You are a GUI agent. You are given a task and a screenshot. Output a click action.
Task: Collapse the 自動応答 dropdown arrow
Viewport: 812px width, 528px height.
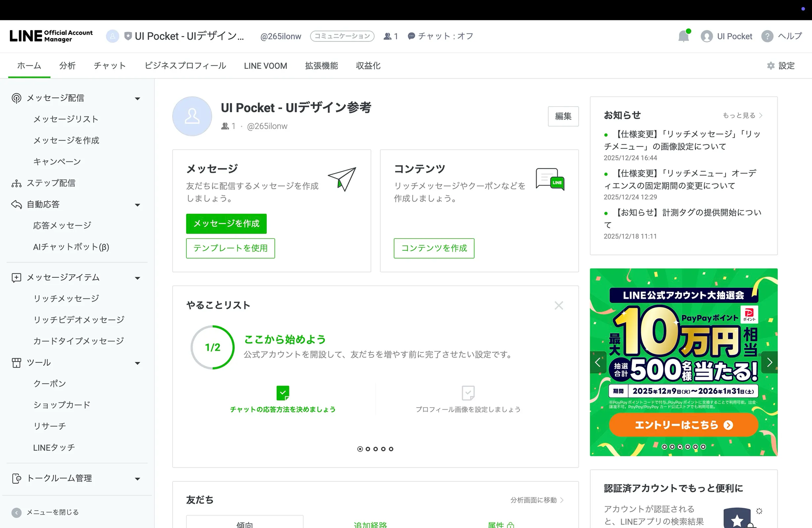[138, 205]
